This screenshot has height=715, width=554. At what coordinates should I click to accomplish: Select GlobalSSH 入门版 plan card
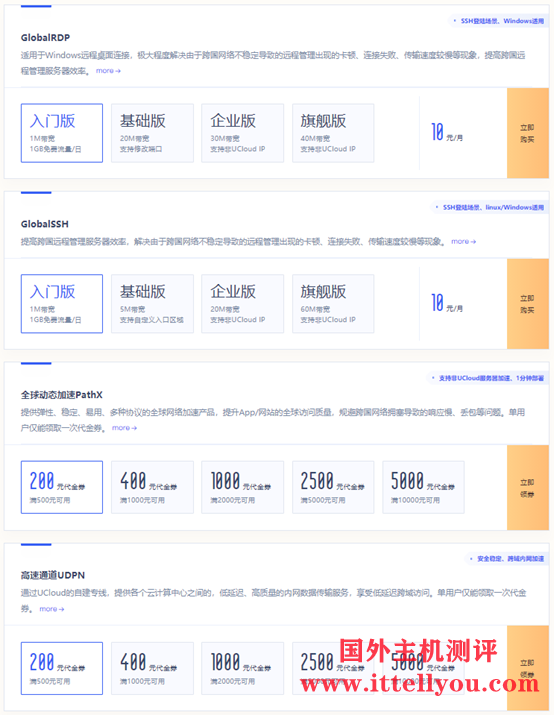pyautogui.click(x=62, y=304)
